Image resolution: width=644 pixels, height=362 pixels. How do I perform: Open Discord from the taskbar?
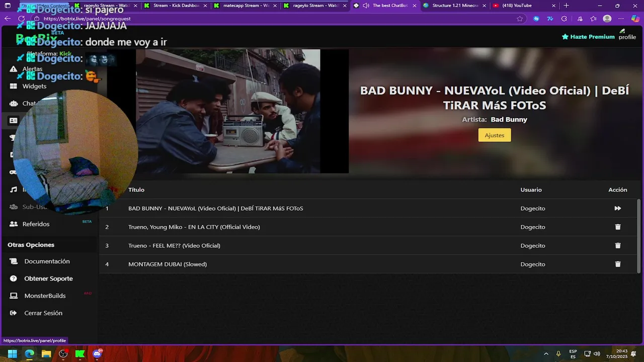pyautogui.click(x=97, y=353)
